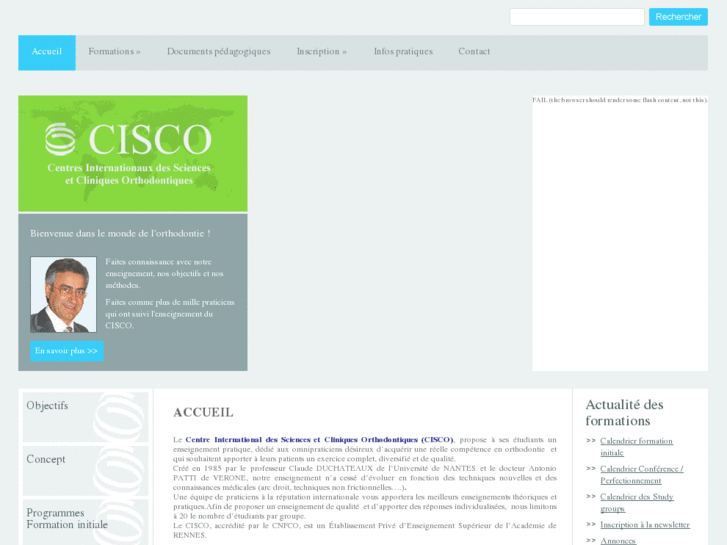Click the ACCUEIL page heading
The height and width of the screenshot is (545, 727).
click(203, 412)
